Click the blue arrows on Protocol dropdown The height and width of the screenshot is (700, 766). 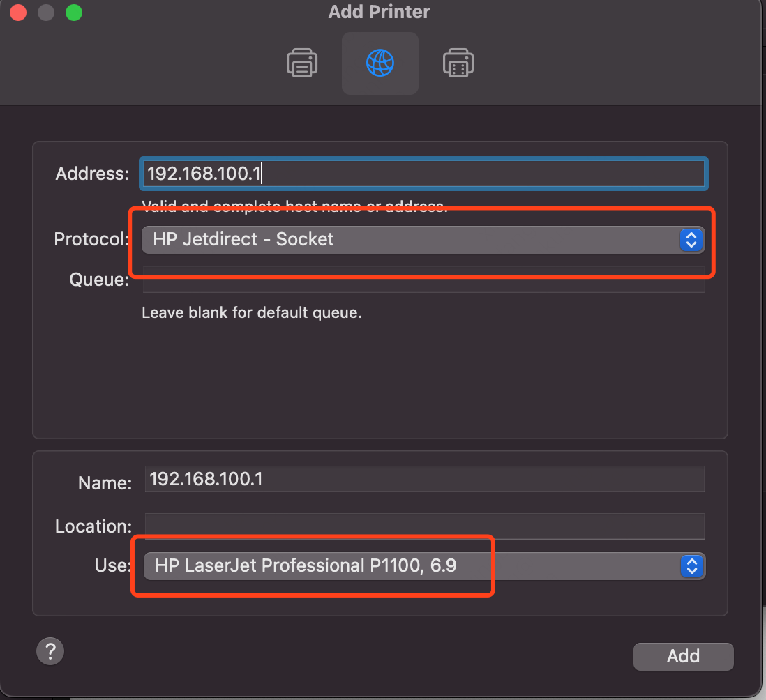tap(691, 240)
